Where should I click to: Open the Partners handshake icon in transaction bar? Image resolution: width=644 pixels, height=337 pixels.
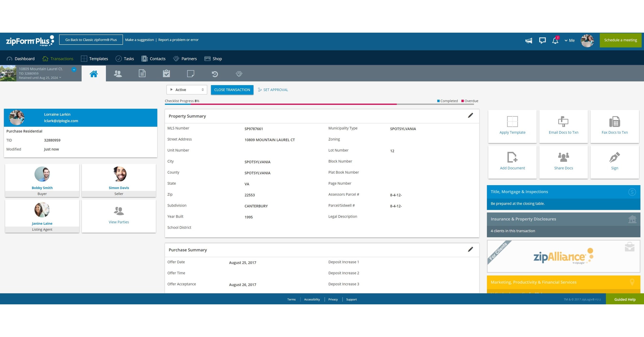point(239,73)
